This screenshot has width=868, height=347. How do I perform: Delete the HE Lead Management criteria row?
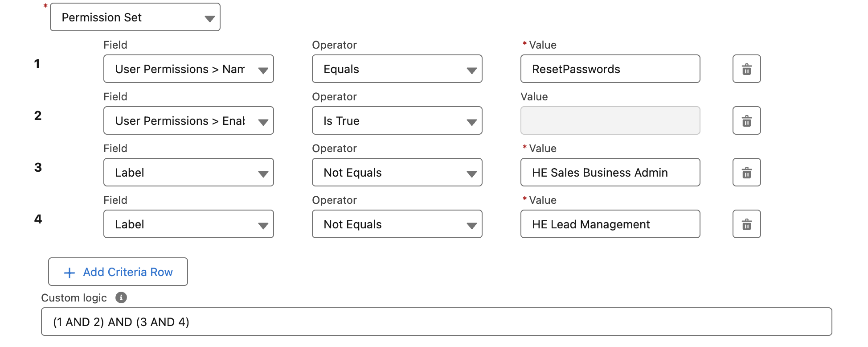[x=746, y=224]
